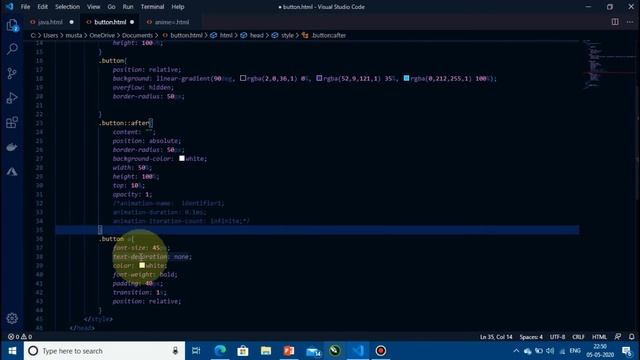640x360 pixels.
Task: Click the volume icon in system tray
Action: pyautogui.click(x=550, y=351)
